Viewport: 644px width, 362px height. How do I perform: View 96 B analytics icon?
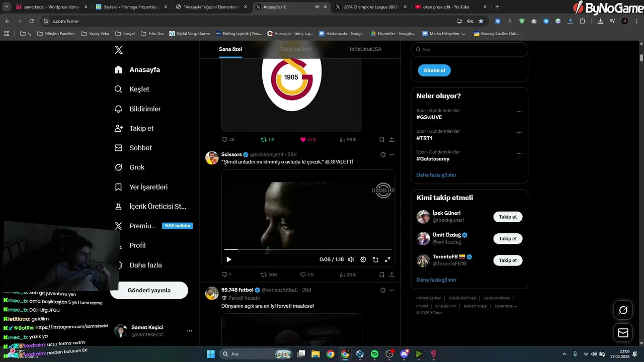[x=348, y=139]
